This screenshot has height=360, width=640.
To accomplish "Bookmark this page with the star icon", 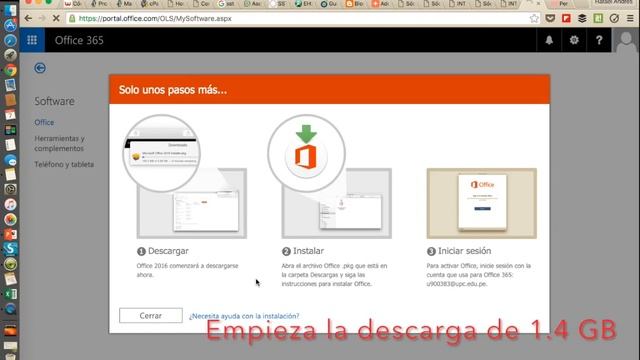I will point(534,18).
